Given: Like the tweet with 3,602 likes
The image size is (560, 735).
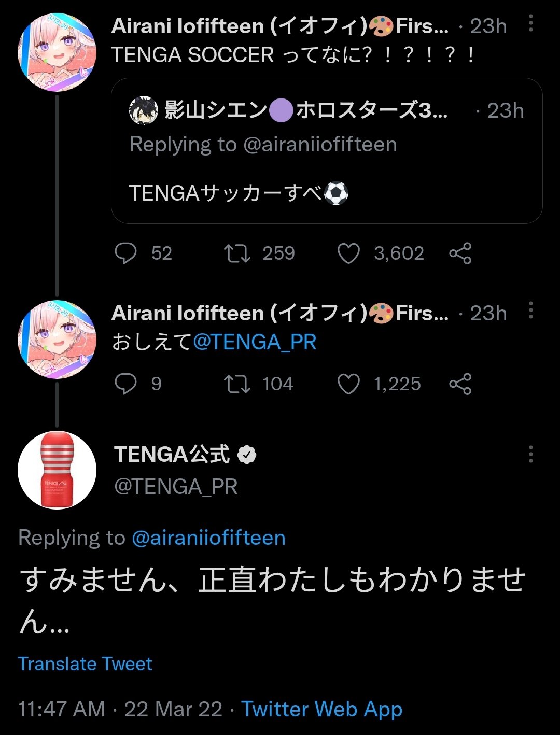Looking at the screenshot, I should 348,253.
